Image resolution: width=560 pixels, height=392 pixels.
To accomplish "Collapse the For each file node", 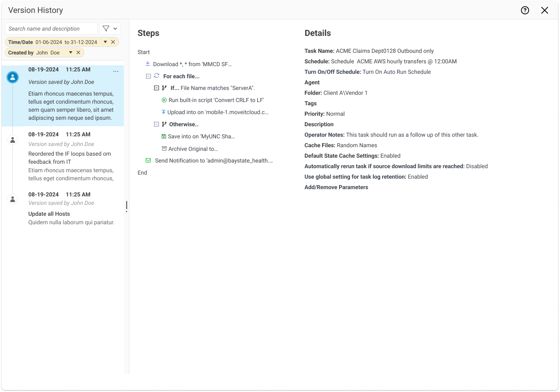I will (148, 76).
